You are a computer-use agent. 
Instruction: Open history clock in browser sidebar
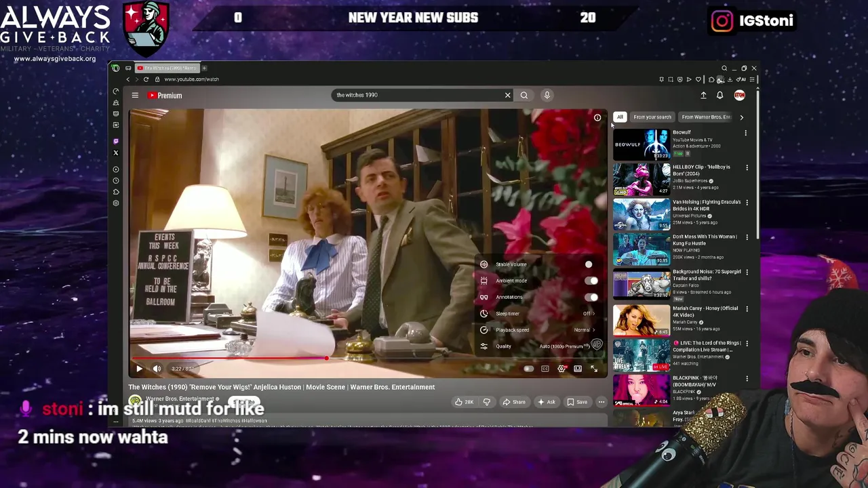pyautogui.click(x=115, y=181)
